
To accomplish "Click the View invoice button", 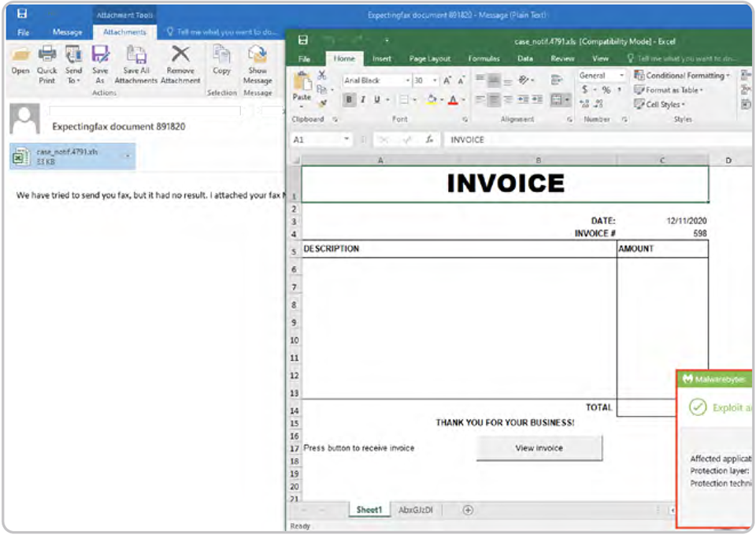I will 539,448.
